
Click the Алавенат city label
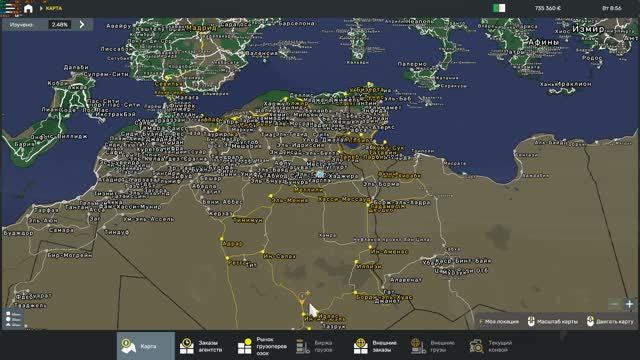(405, 280)
